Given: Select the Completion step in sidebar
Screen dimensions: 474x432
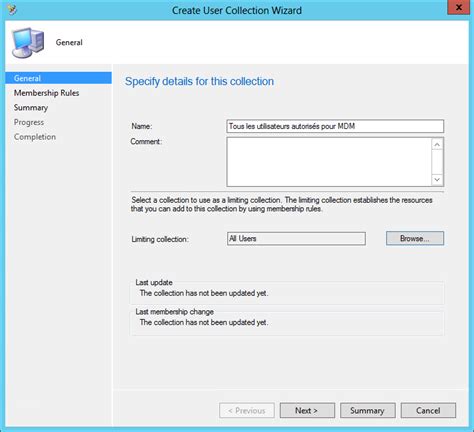Looking at the screenshot, I should click(35, 137).
